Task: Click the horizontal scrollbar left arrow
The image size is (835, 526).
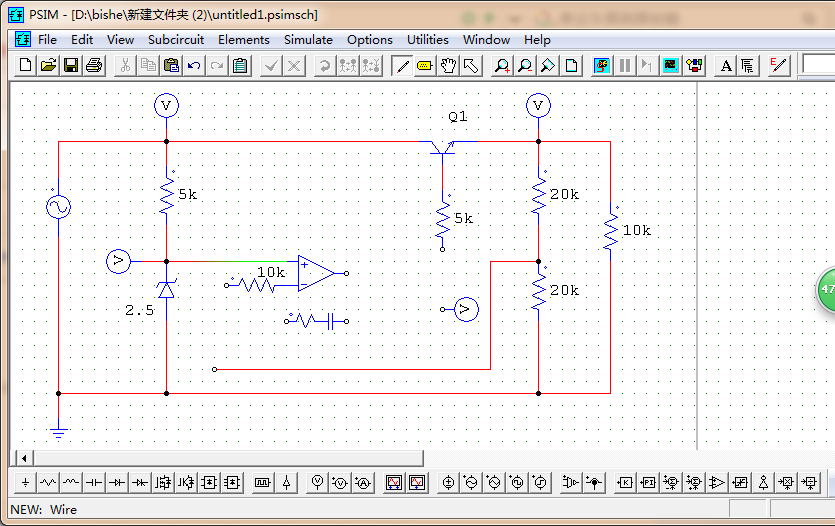Action: click(23, 458)
